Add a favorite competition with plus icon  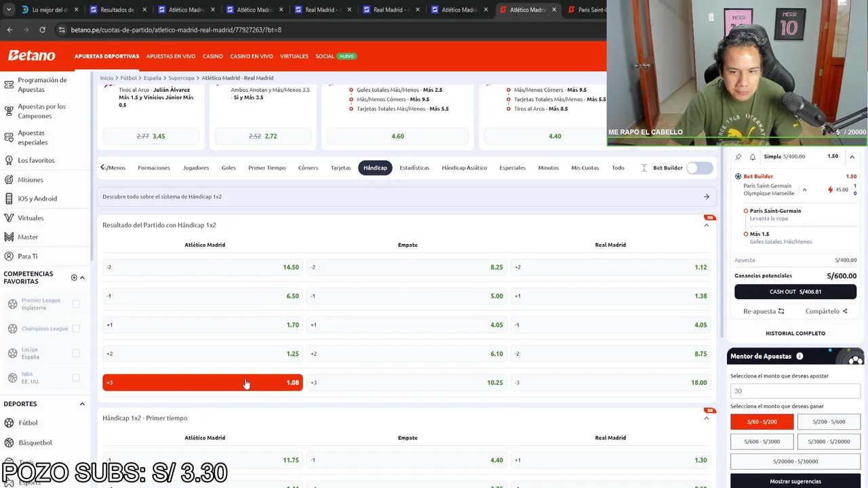(74, 277)
